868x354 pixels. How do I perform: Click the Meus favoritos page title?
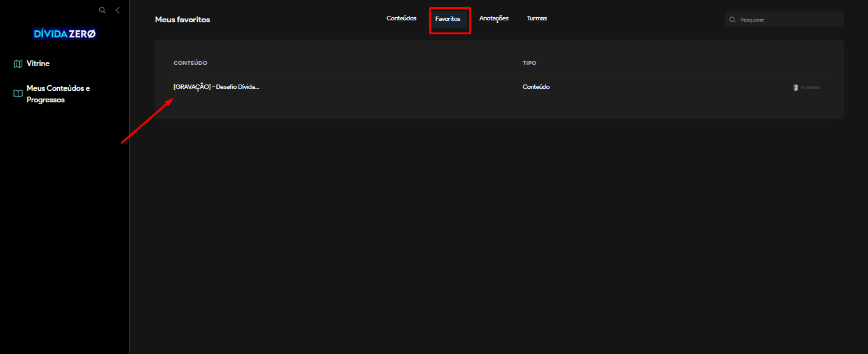coord(183,20)
